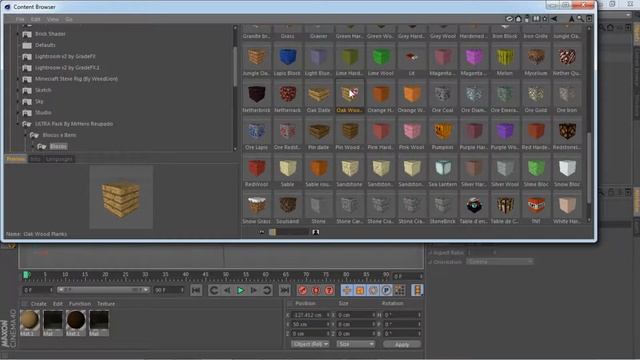This screenshot has width=640, height=360.
Task: Expand the Sketch folder arrow
Action: click(18, 90)
